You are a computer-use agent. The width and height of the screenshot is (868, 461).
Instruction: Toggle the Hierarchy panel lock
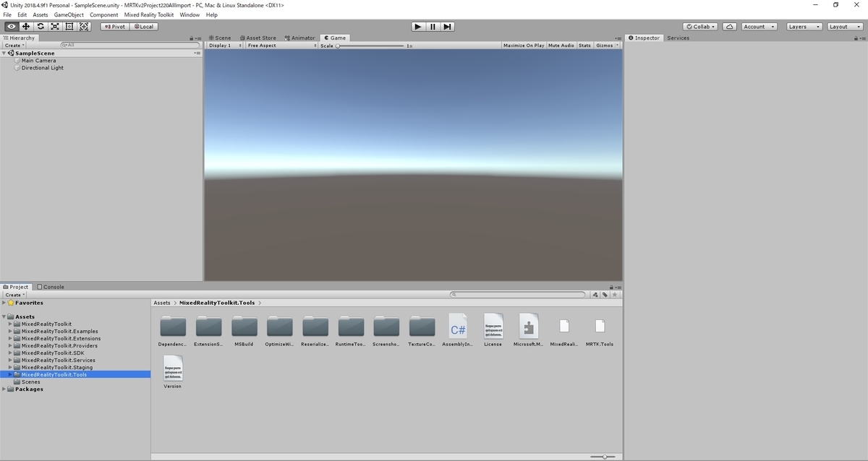click(192, 38)
